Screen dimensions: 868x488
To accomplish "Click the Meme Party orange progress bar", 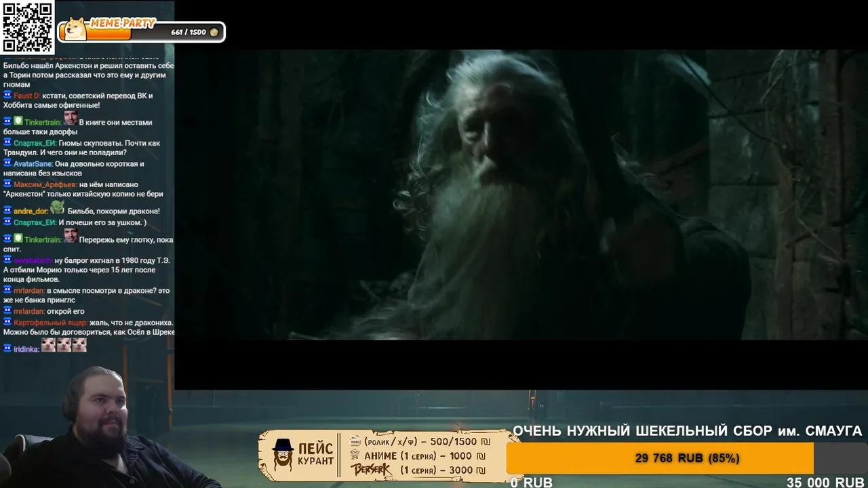I will point(95,33).
